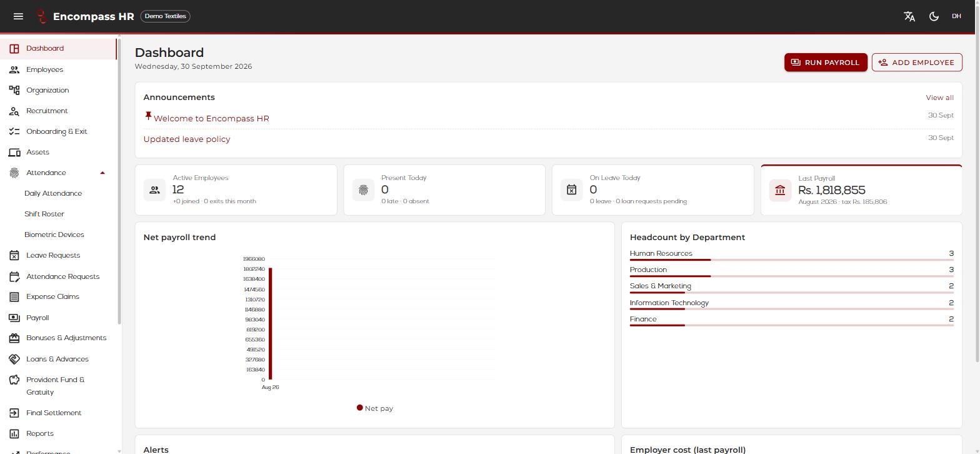Click the Encompass HR logo icon
The height and width of the screenshot is (454, 980).
(41, 16)
